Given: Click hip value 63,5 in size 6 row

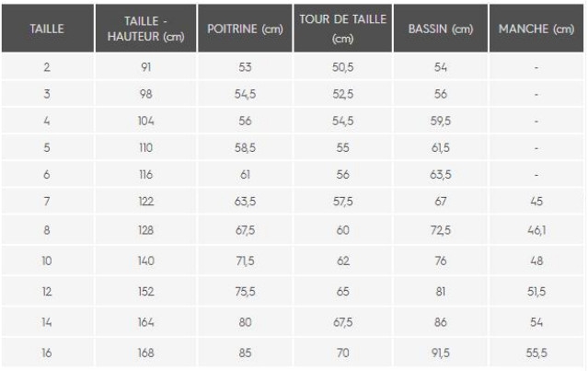Looking at the screenshot, I should (x=441, y=174).
